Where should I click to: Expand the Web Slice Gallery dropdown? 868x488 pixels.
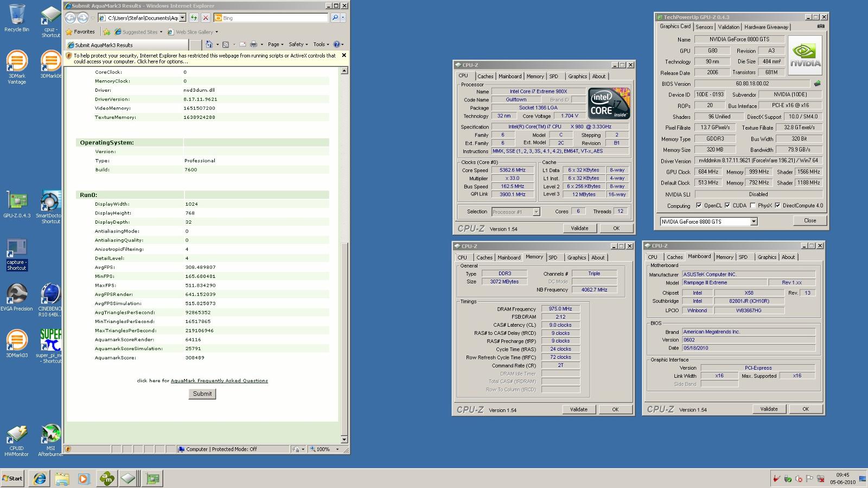(x=216, y=32)
